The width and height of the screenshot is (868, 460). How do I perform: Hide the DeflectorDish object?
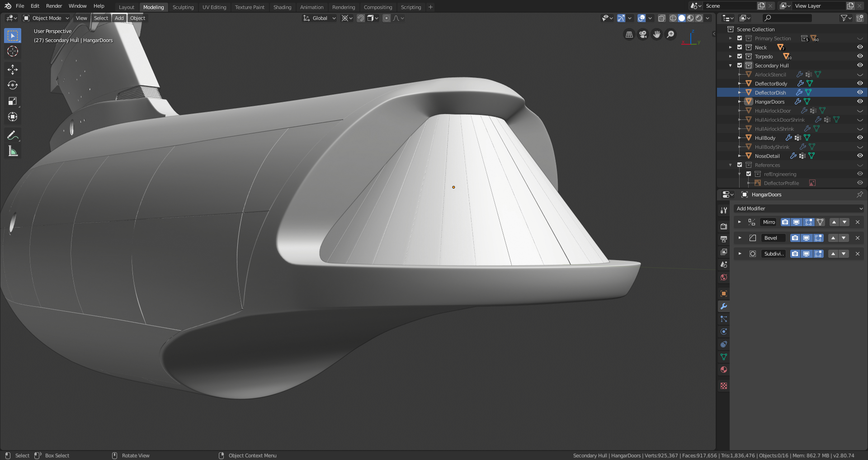pyautogui.click(x=860, y=92)
